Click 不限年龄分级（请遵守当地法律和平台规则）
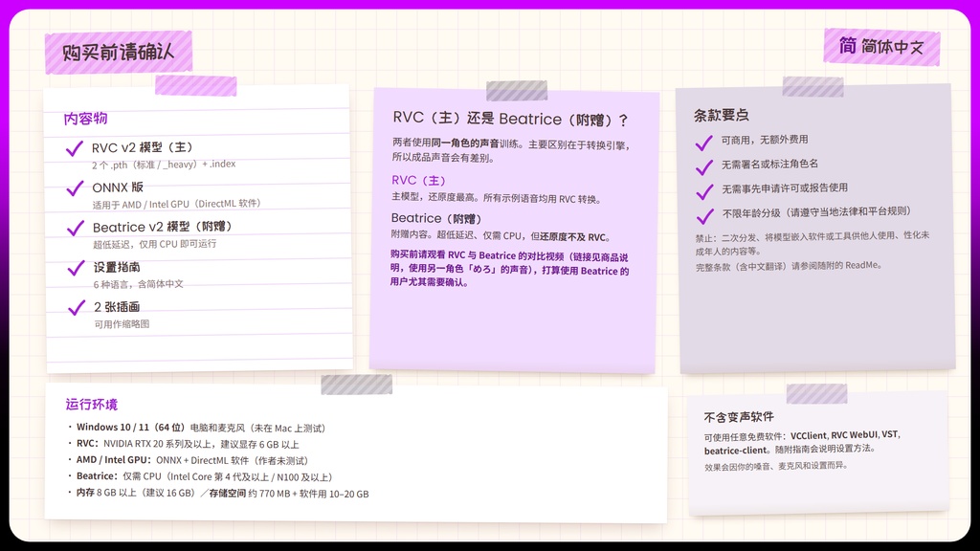 (x=817, y=212)
